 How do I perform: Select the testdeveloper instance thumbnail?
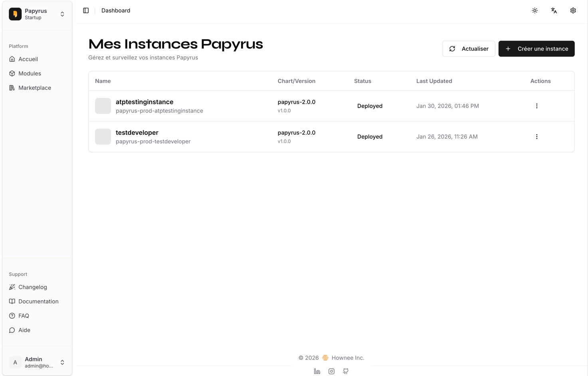point(103,136)
